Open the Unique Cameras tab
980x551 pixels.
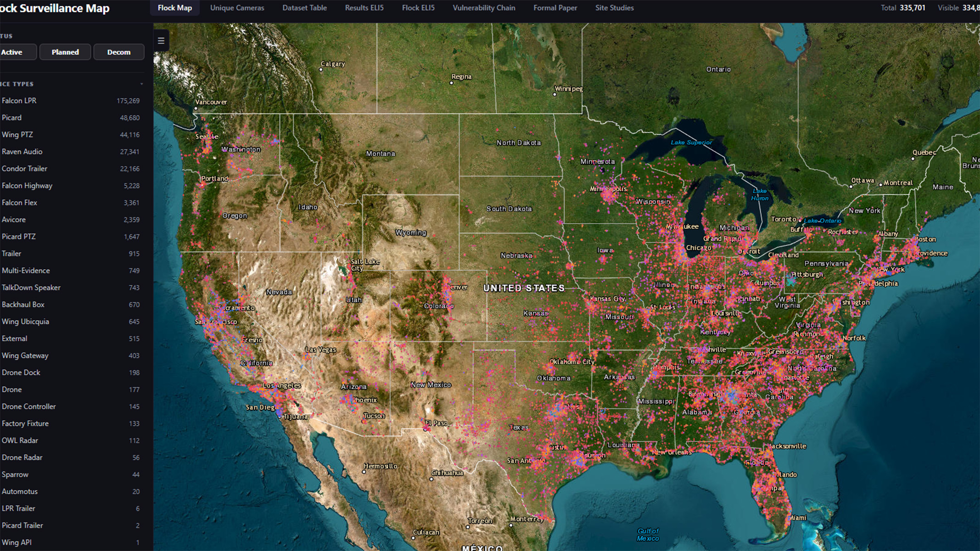click(237, 8)
